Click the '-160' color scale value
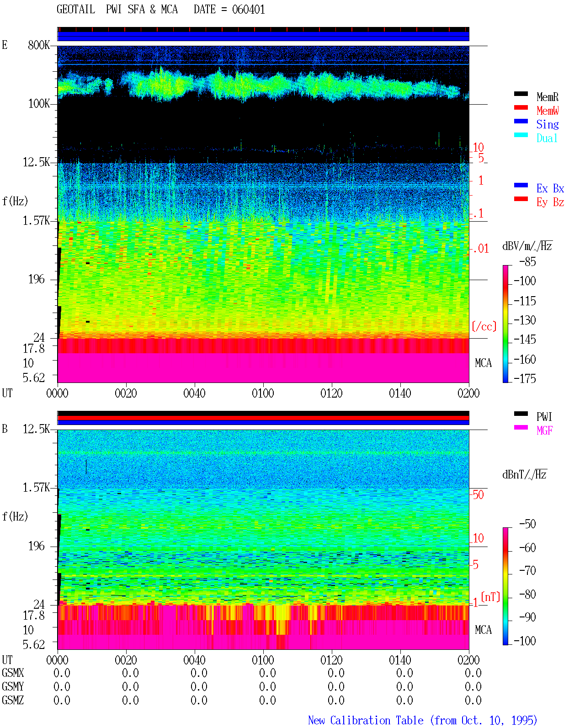The width and height of the screenshot is (585, 728). [525, 360]
